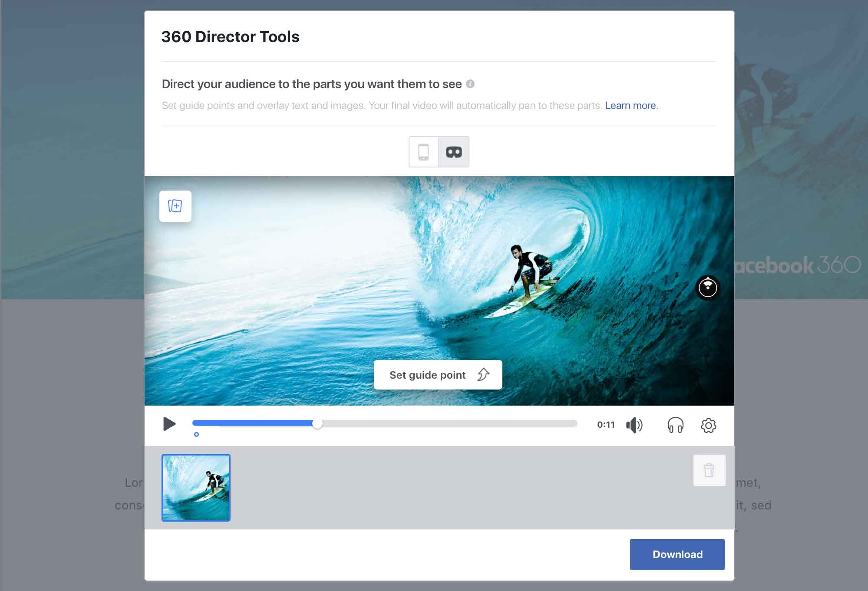Delete selected guide point with trash icon
Image resolution: width=868 pixels, height=591 pixels.
(709, 470)
